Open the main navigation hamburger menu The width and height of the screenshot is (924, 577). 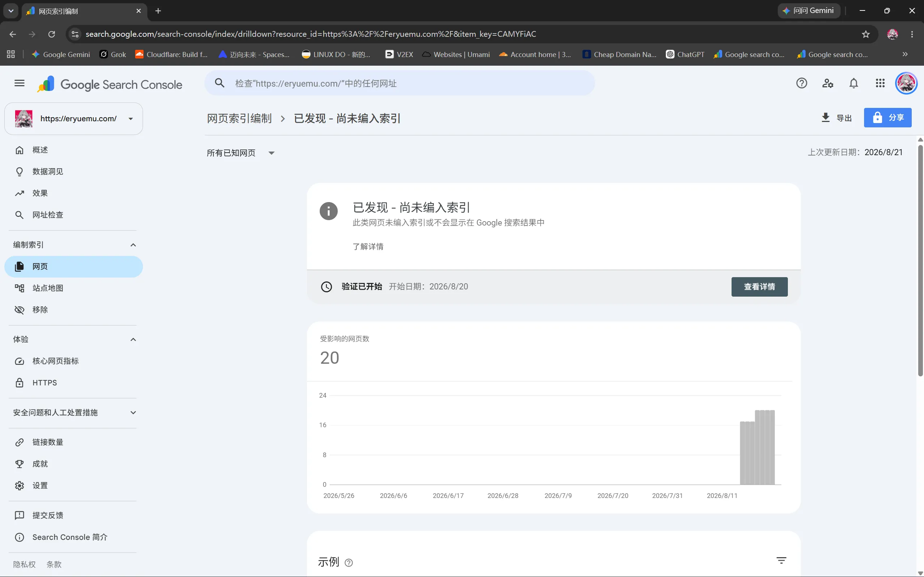click(19, 83)
